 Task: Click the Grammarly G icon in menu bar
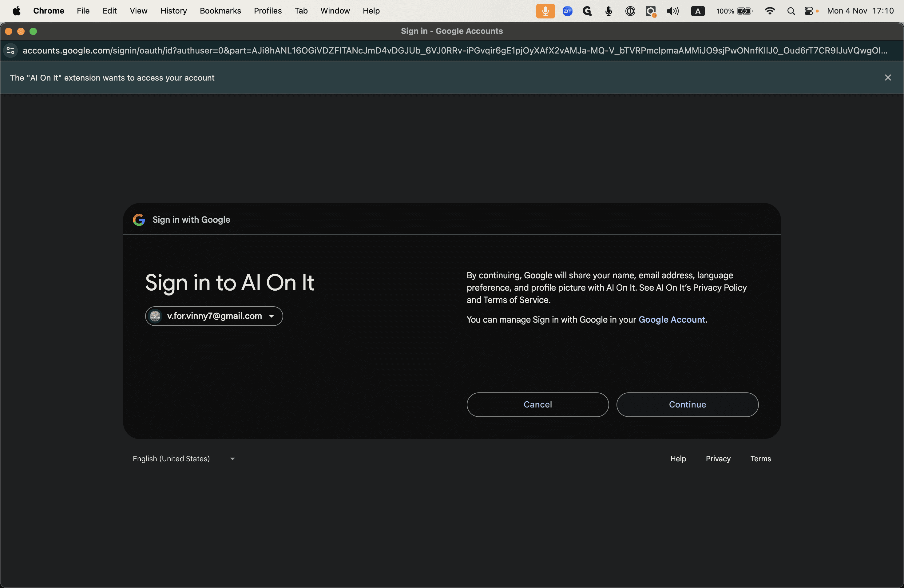pyautogui.click(x=587, y=11)
